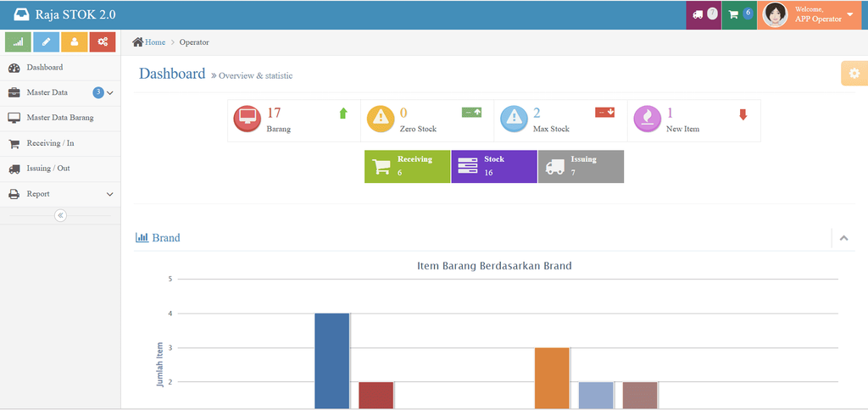Collapse the sidebar with double-arrow button

60,215
